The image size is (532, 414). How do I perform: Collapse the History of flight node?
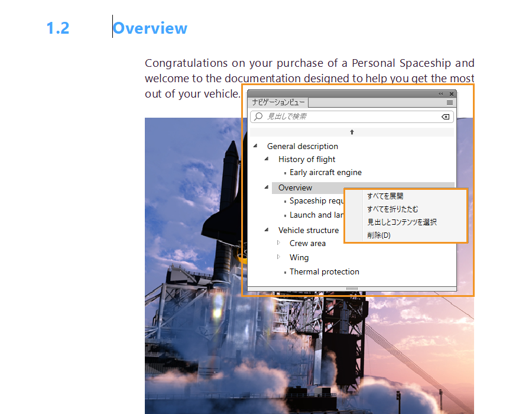point(267,159)
